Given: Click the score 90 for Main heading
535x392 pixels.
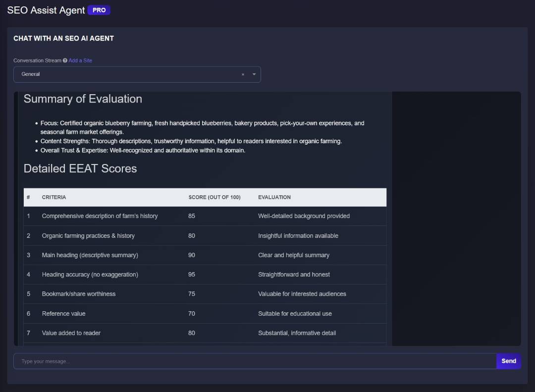Looking at the screenshot, I should (x=192, y=255).
